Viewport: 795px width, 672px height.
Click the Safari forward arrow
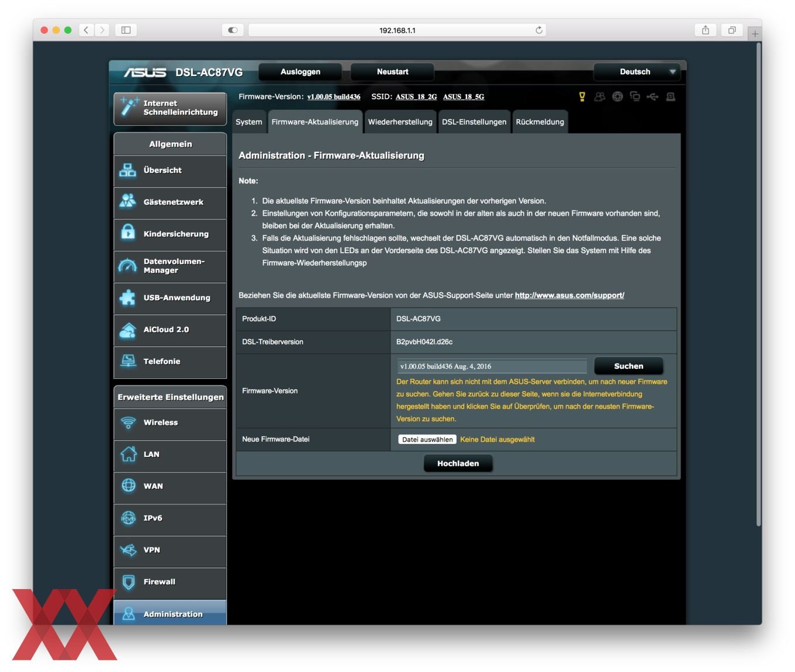point(102,30)
